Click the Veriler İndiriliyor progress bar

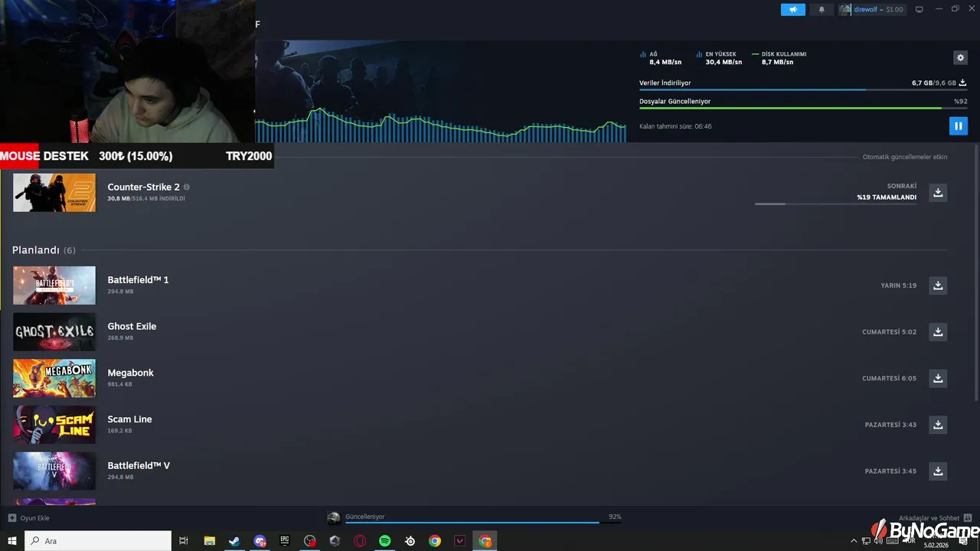pyautogui.click(x=803, y=90)
